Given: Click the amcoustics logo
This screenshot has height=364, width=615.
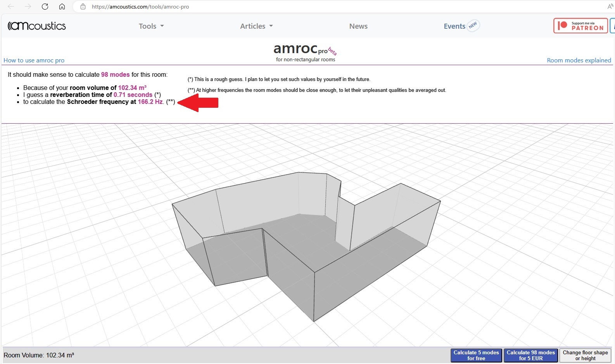Looking at the screenshot, I should (37, 26).
